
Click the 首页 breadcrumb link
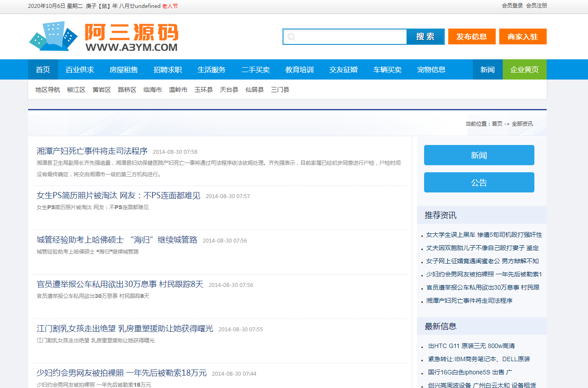click(497, 124)
